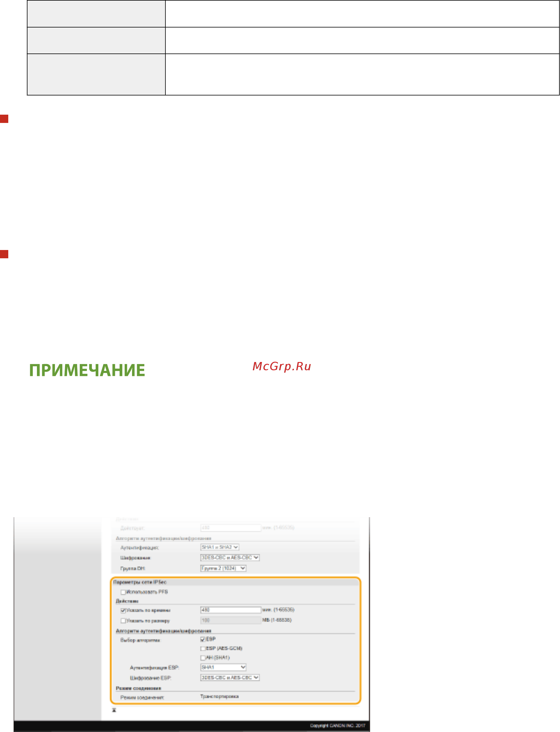Viewport: 560px width, 732px height.
Task: Check the AH (SHA1) checkbox
Action: (x=203, y=658)
